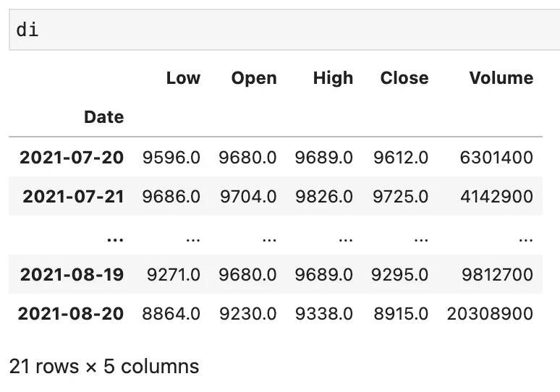Image resolution: width=560 pixels, height=392 pixels.
Task: Select the Low column header
Action: pyautogui.click(x=183, y=78)
